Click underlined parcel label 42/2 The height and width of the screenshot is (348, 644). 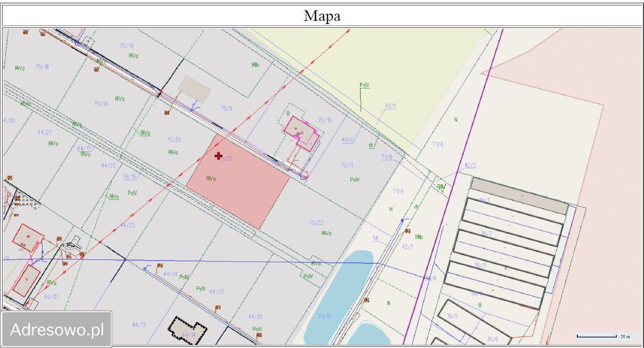pyautogui.click(x=470, y=165)
